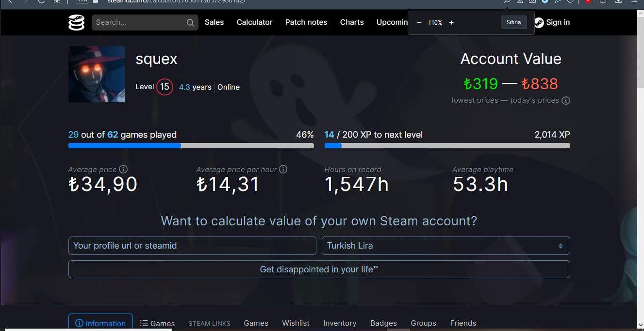Open the Steam Games link

[256, 323]
